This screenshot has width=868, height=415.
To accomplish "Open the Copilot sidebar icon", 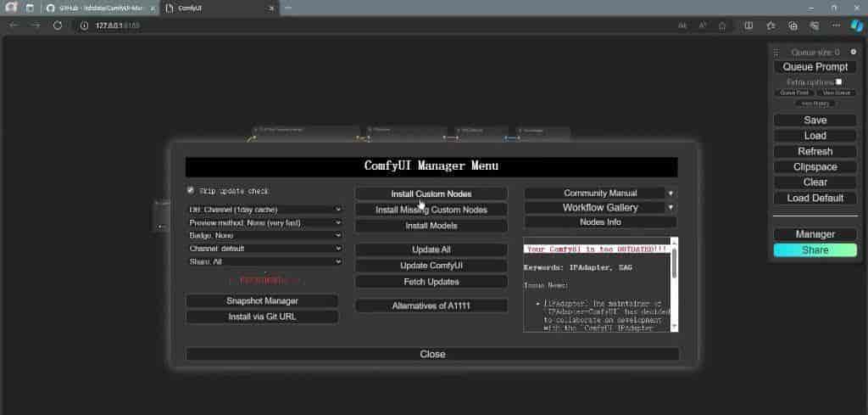I will pyautogui.click(x=857, y=25).
